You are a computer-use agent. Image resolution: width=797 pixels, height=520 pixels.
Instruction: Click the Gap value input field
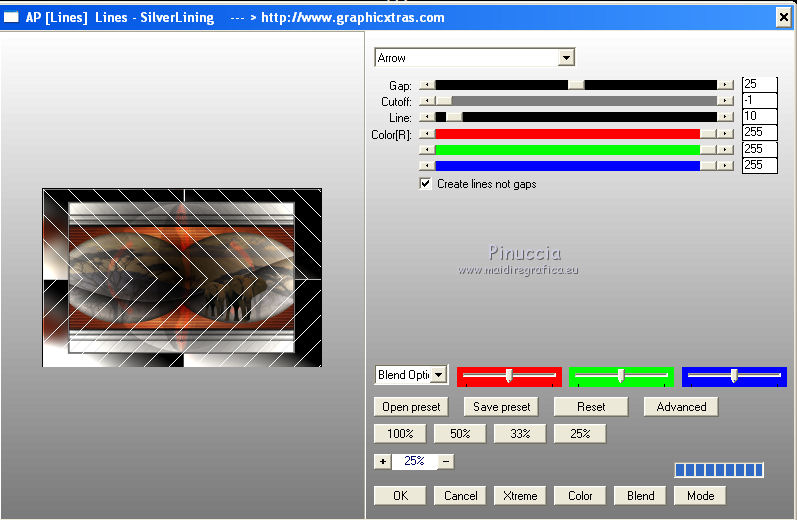[759, 85]
